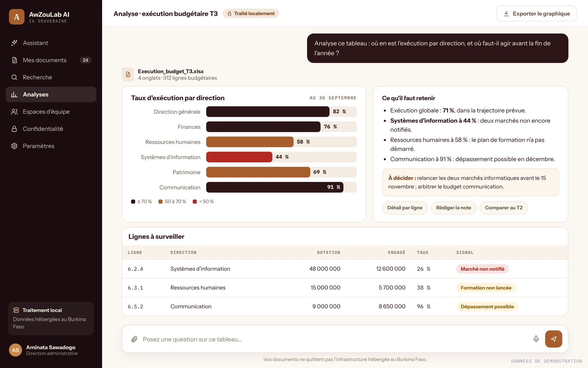The width and height of the screenshot is (588, 368).
Task: Click the Mes documents file icon
Action: click(x=14, y=60)
